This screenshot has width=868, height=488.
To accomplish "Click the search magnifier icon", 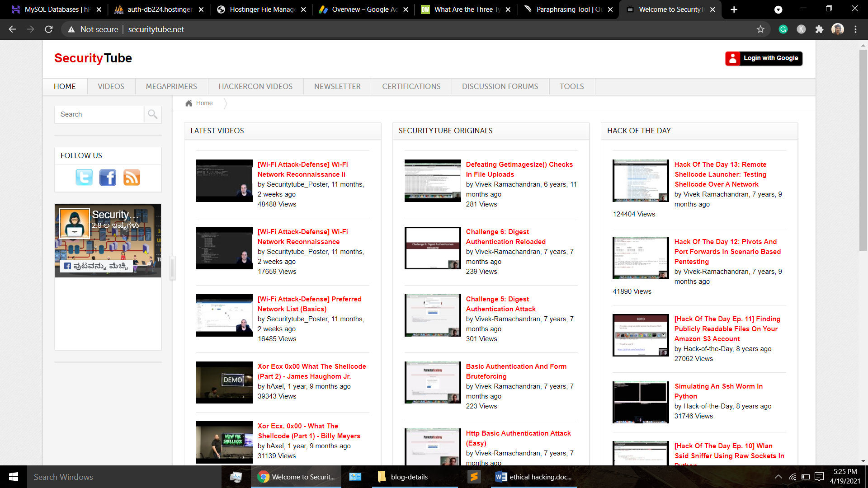I will pos(153,114).
